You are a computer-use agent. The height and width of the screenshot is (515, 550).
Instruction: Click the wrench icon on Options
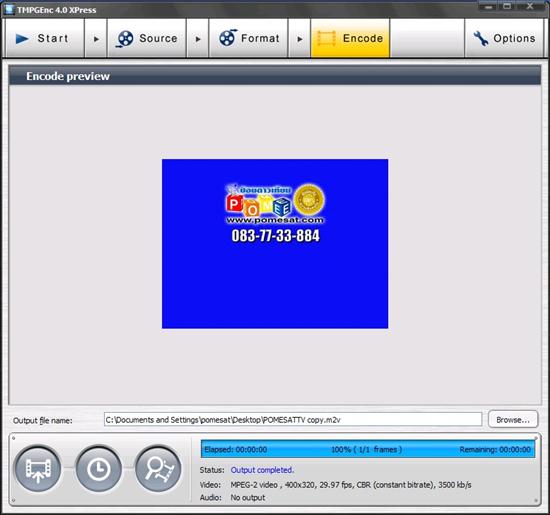click(x=481, y=39)
